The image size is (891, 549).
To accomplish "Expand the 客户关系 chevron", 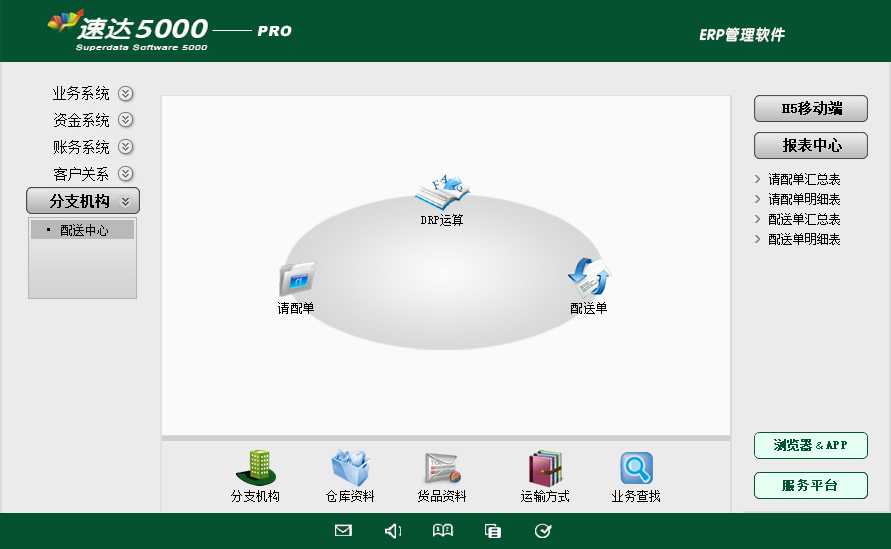I will [x=126, y=173].
